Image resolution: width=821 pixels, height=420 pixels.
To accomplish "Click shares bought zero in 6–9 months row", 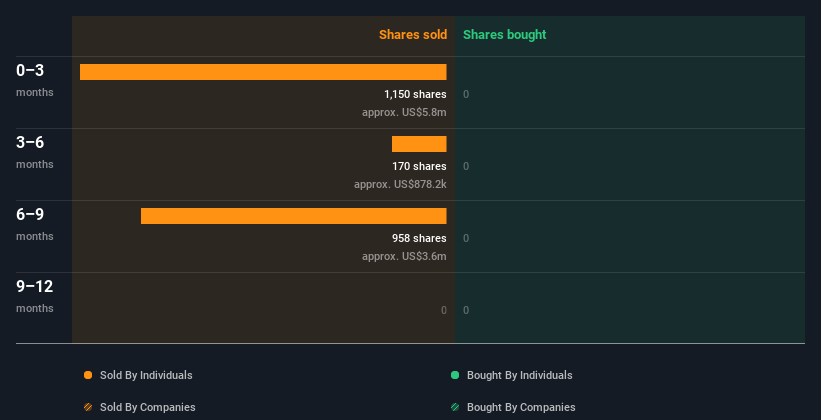I will (466, 238).
